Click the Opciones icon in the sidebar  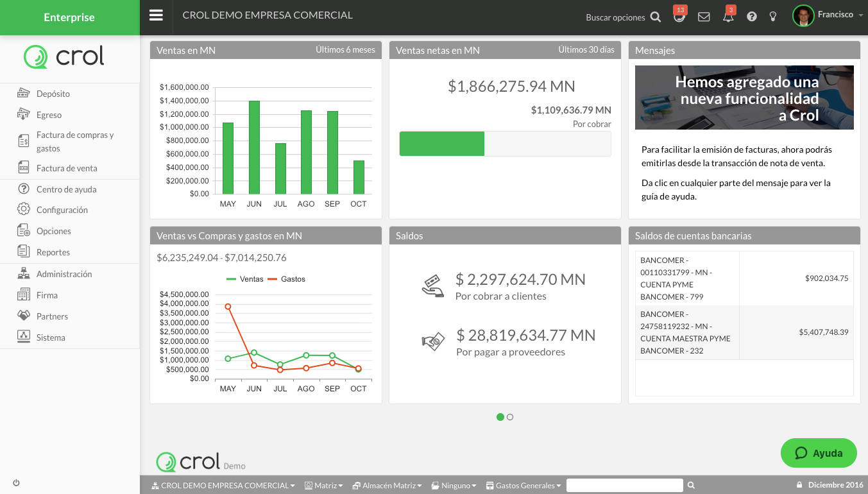click(24, 230)
